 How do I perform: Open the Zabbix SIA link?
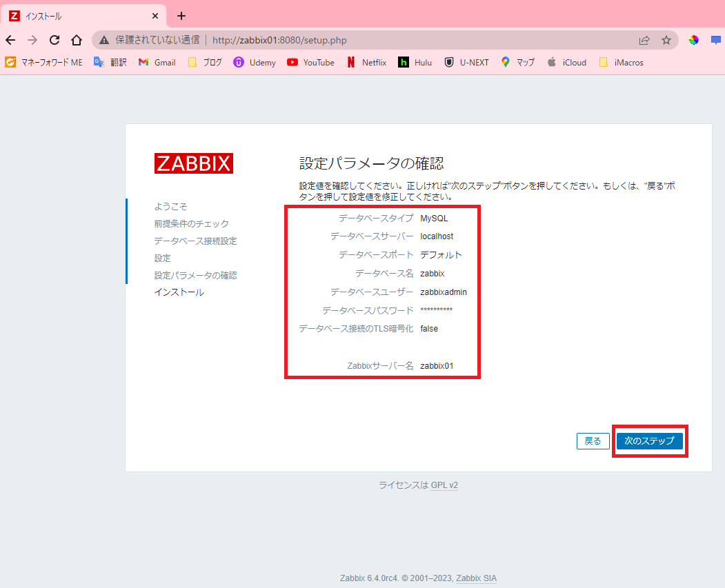pos(477,578)
